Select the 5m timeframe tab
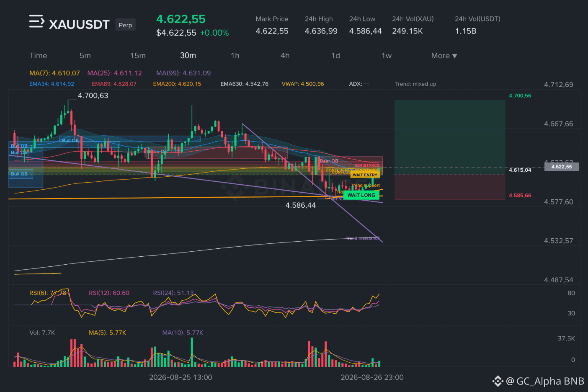Viewport: 588px width, 392px height. (x=85, y=56)
